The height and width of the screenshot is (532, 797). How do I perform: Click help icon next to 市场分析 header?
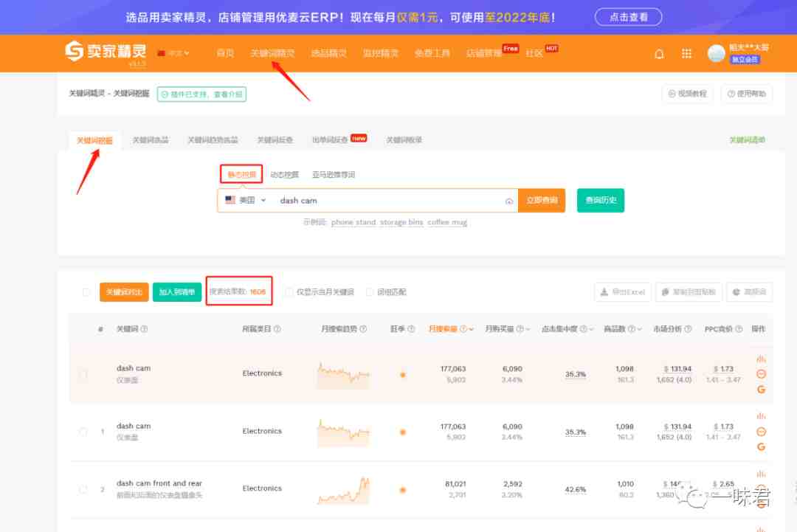click(688, 329)
